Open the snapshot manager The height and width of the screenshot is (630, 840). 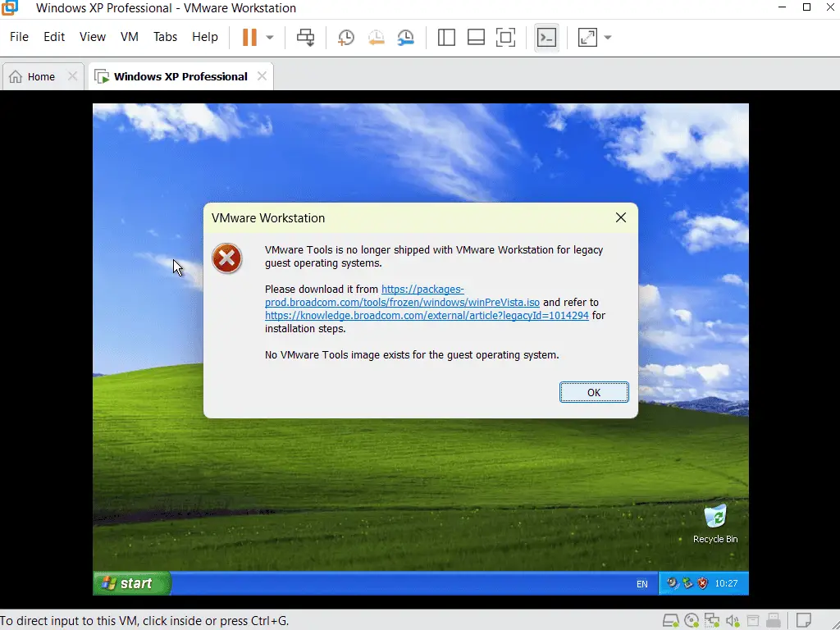(x=405, y=38)
